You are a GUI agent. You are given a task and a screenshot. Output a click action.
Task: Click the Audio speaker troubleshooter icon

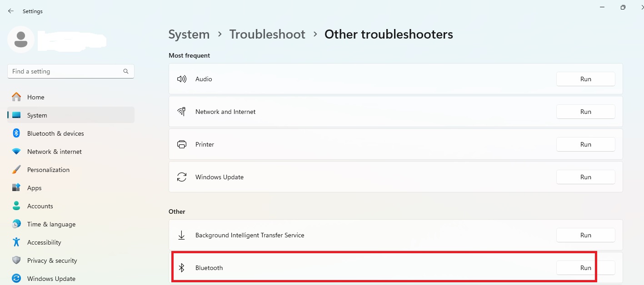pyautogui.click(x=181, y=79)
